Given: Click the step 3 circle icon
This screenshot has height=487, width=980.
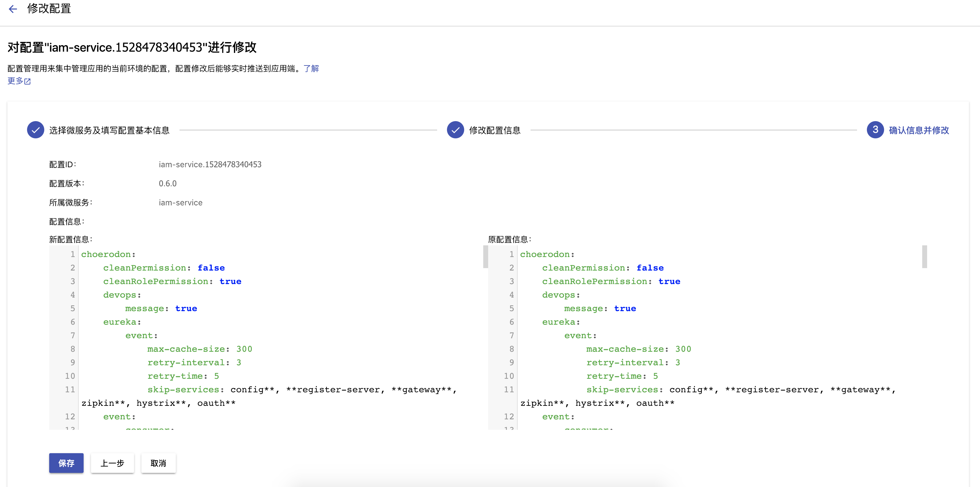Looking at the screenshot, I should click(875, 130).
